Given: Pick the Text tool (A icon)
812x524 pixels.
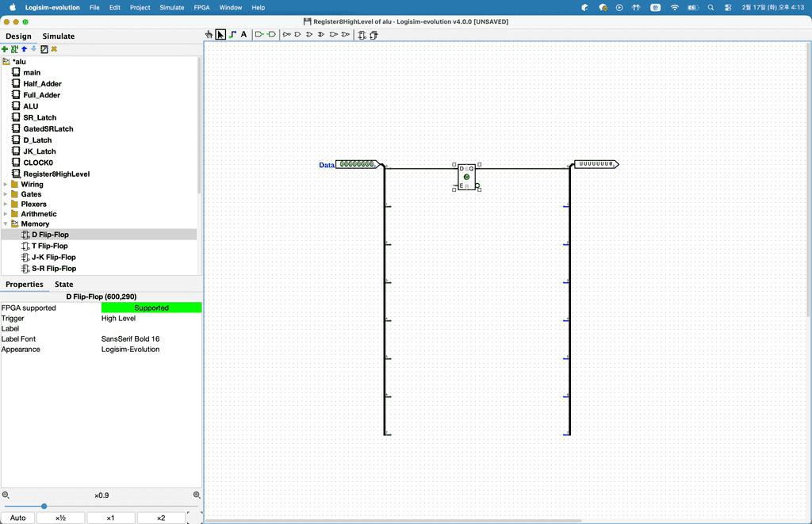Looking at the screenshot, I should 243,35.
